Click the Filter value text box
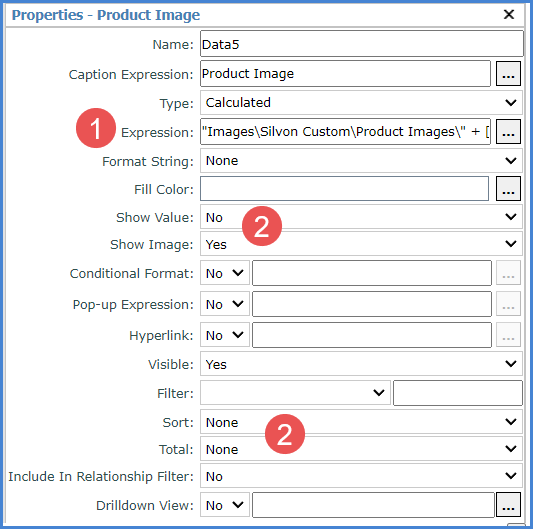The width and height of the screenshot is (533, 529). [x=458, y=393]
